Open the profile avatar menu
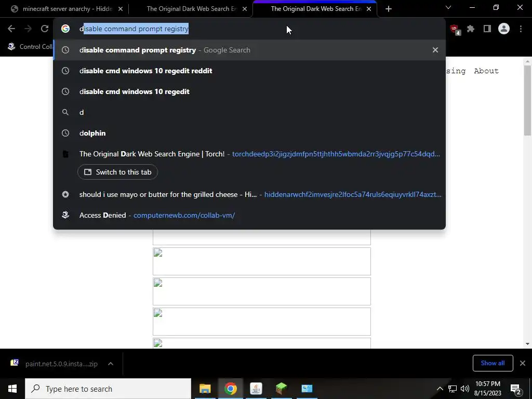 pyautogui.click(x=504, y=29)
